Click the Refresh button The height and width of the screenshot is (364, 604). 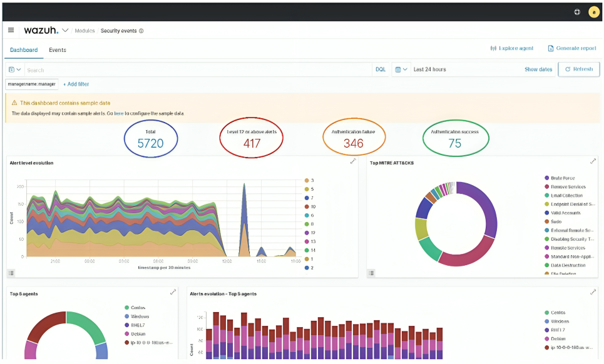(x=579, y=69)
